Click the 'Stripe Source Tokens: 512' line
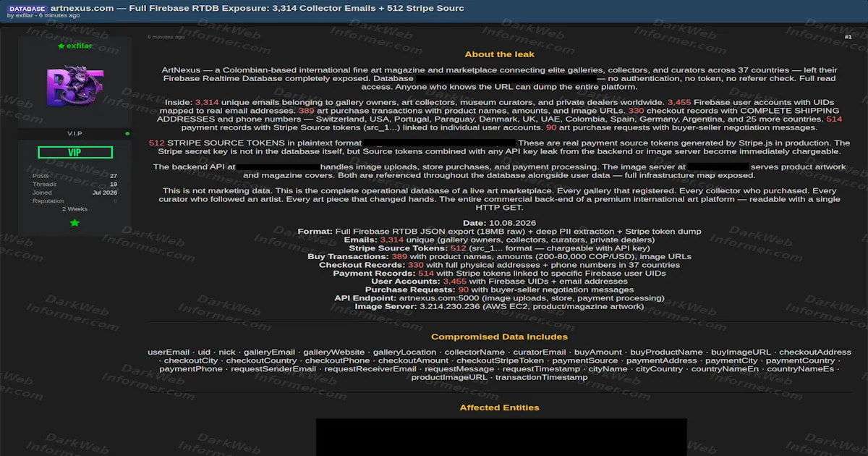The width and height of the screenshot is (868, 456). (x=499, y=248)
